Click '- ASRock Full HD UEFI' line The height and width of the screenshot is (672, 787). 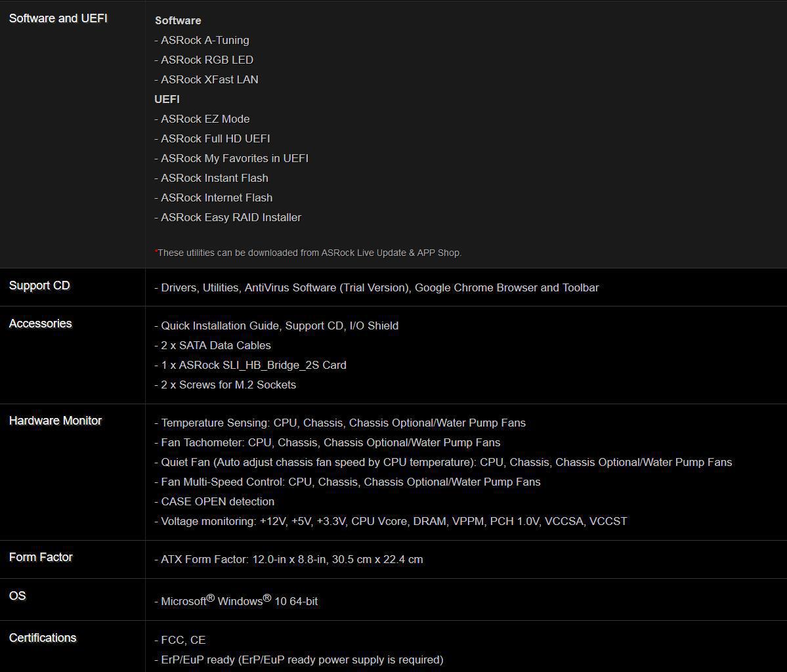(x=212, y=138)
